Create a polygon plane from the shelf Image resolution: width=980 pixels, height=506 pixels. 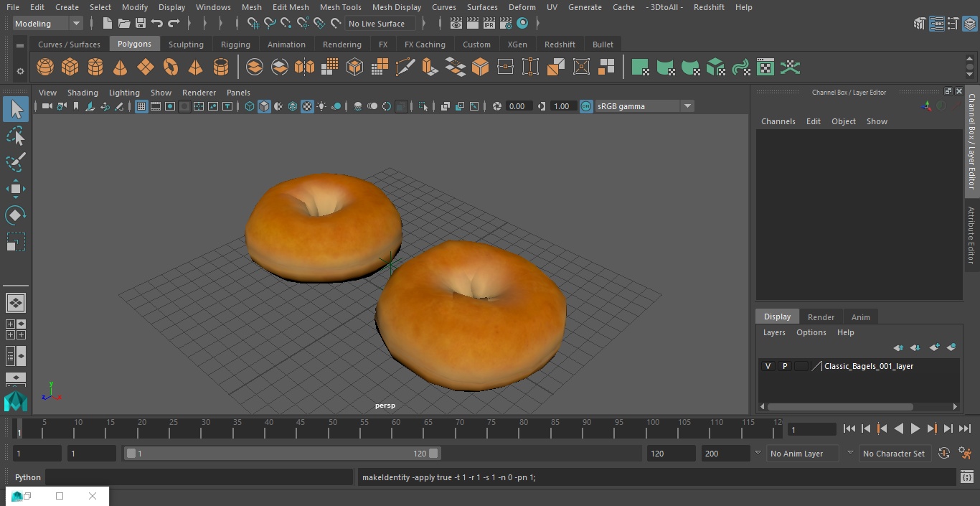[x=146, y=67]
